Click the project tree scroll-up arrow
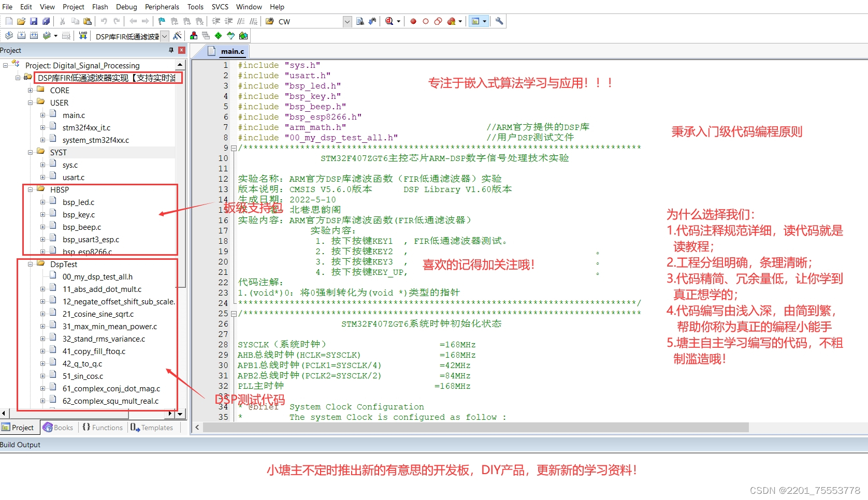 pos(180,65)
